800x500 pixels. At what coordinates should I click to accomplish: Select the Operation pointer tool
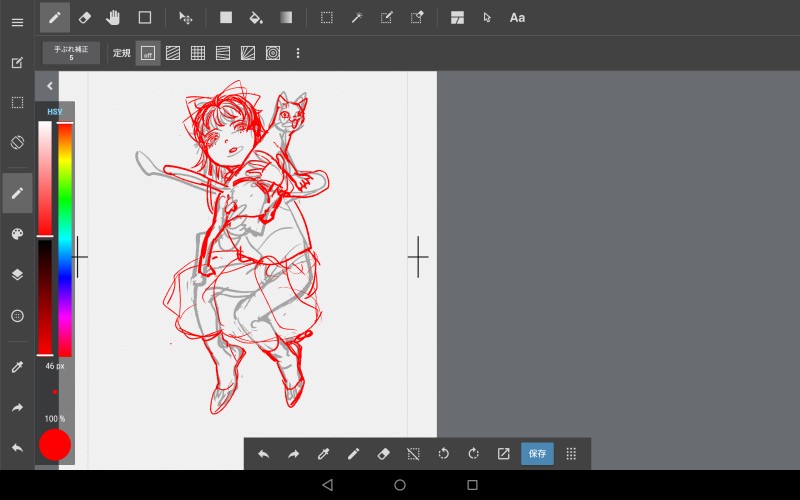pos(487,17)
